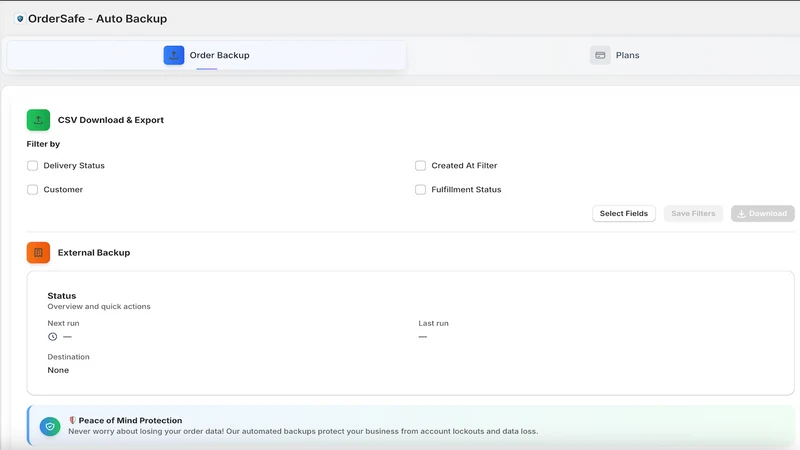This screenshot has height=450, width=800.
Task: Open the Select Fields button
Action: click(623, 213)
